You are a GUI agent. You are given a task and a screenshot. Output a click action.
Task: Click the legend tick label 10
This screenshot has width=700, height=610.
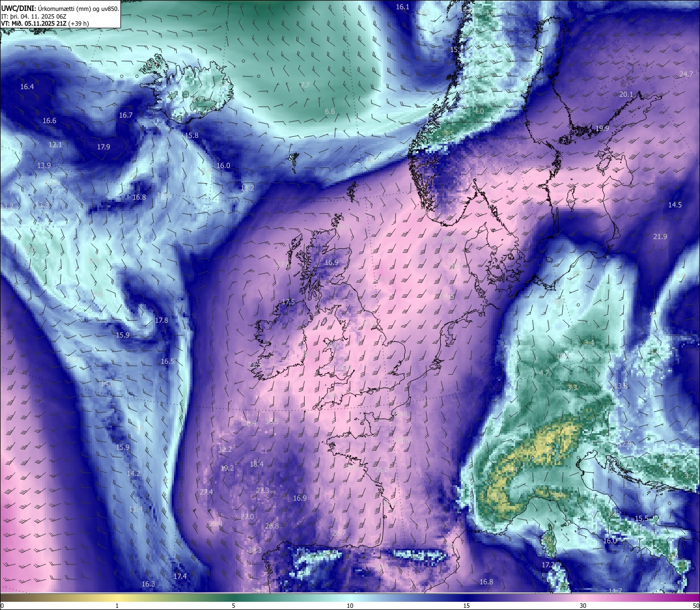(350, 606)
